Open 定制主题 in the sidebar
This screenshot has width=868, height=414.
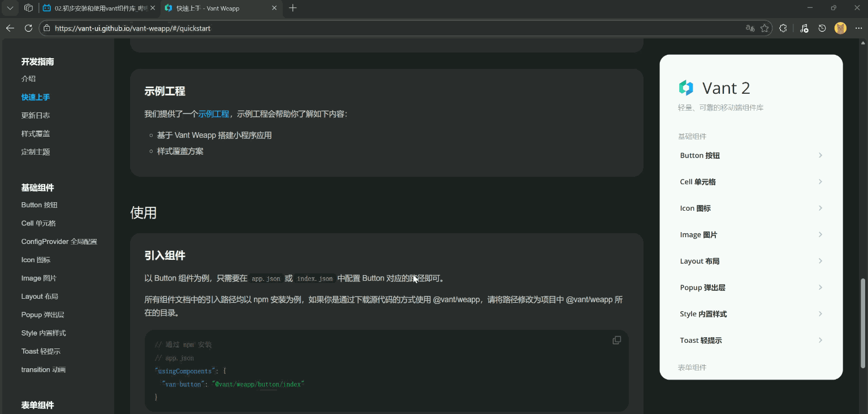36,152
